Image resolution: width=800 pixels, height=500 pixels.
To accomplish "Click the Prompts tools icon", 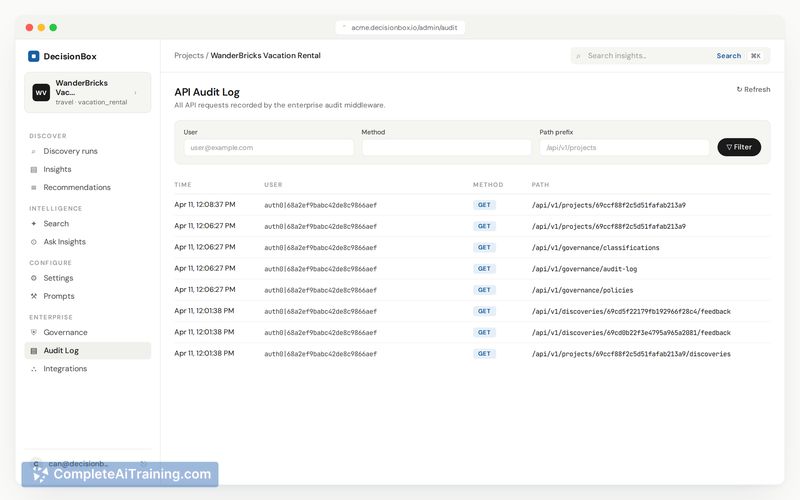I will pos(34,296).
